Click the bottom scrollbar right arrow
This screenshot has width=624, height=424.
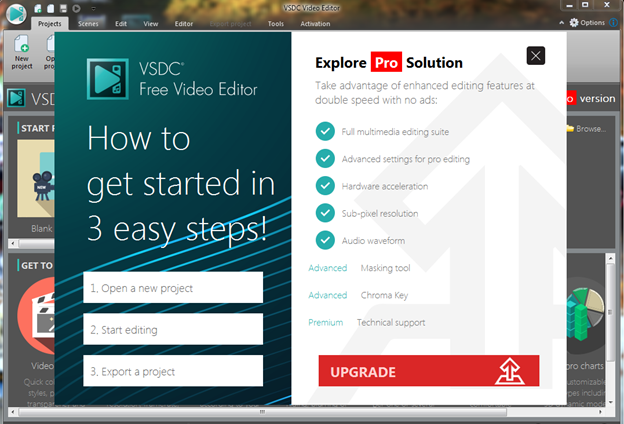[600, 412]
